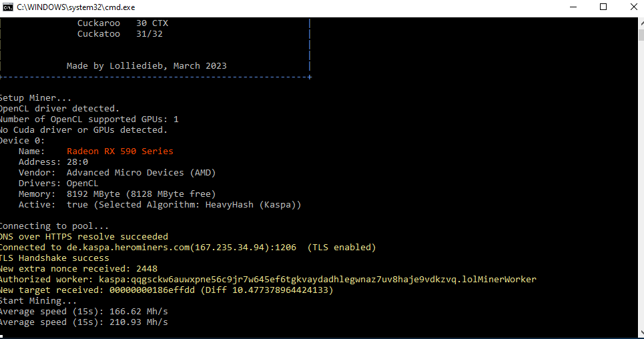Click 'DNS over HTTPS resolve succeeded' line
Image resolution: width=644 pixels, height=339 pixels.
pos(84,237)
